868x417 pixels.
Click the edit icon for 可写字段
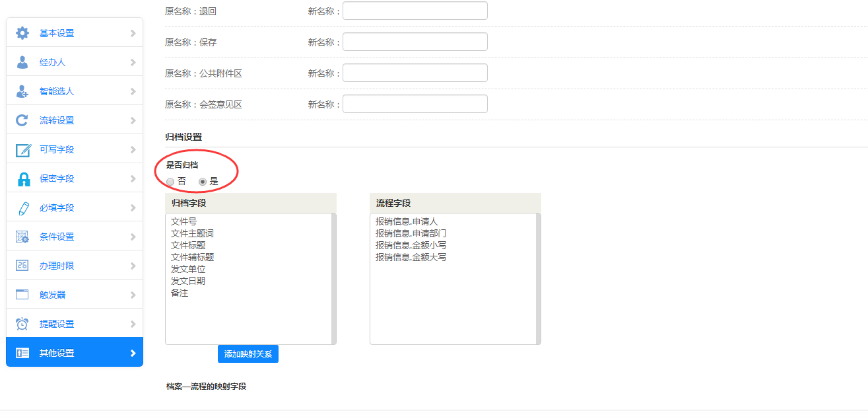(x=23, y=149)
